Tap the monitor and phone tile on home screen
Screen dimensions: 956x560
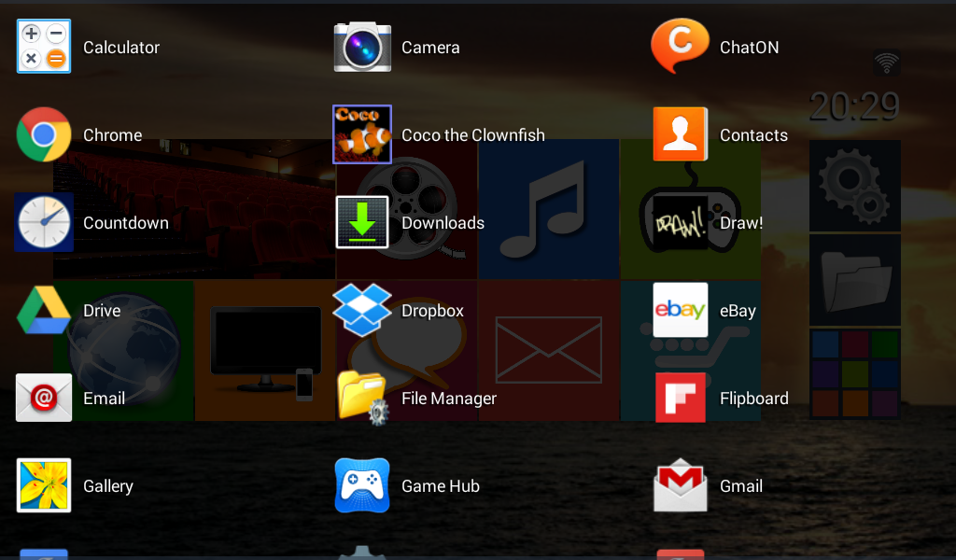click(264, 350)
